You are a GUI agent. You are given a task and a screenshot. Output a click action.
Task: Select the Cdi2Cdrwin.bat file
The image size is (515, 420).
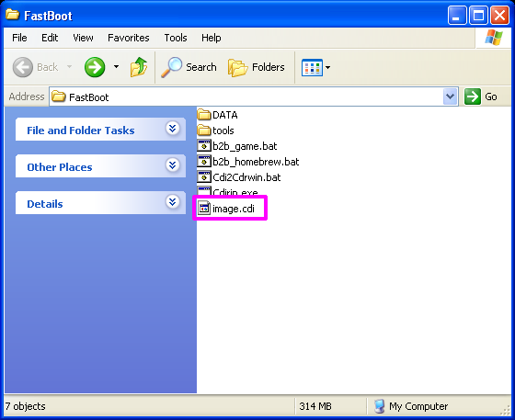(239, 177)
